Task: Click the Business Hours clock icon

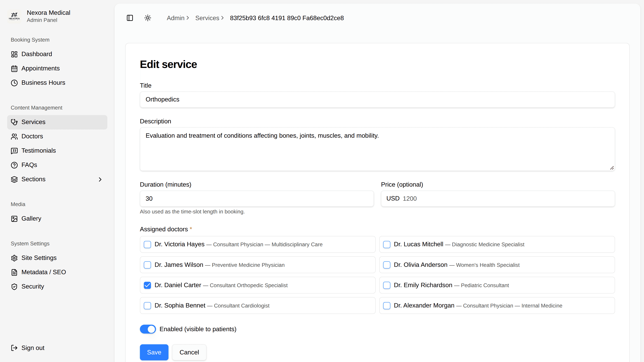Action: tap(14, 83)
